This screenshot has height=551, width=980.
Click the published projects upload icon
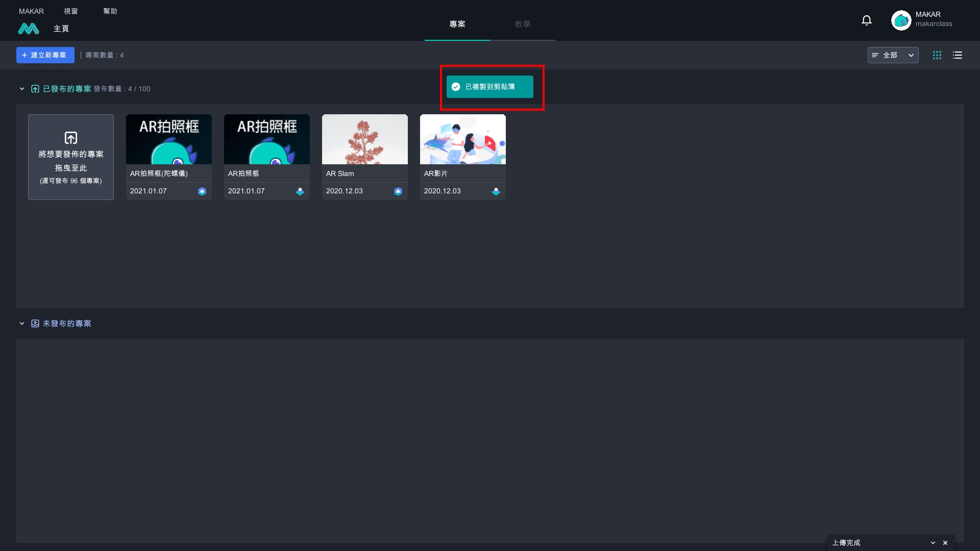pyautogui.click(x=35, y=89)
